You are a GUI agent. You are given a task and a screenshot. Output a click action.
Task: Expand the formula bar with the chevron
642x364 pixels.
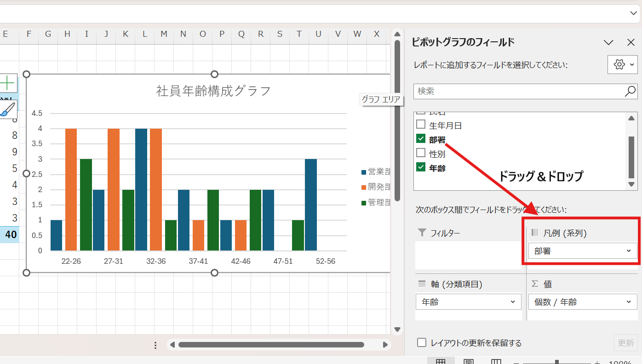[633, 13]
